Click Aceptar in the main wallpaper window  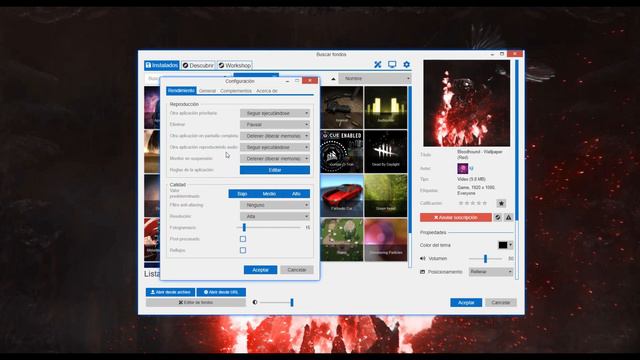[466, 302]
